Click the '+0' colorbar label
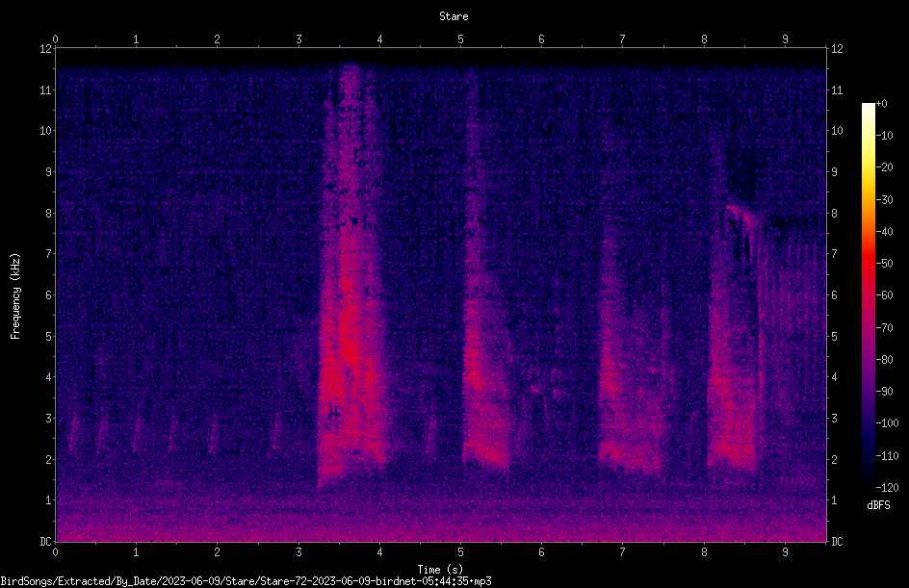Image resolution: width=909 pixels, height=588 pixels. point(881,104)
